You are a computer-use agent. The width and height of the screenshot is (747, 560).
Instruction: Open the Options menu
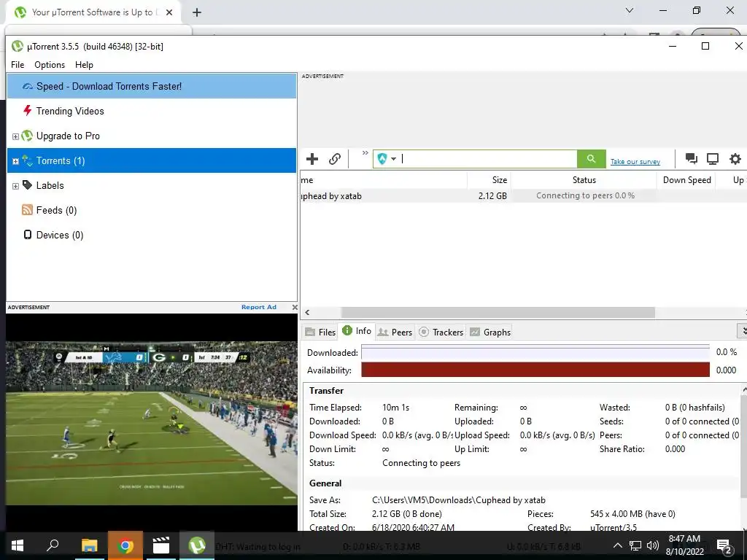click(x=50, y=65)
